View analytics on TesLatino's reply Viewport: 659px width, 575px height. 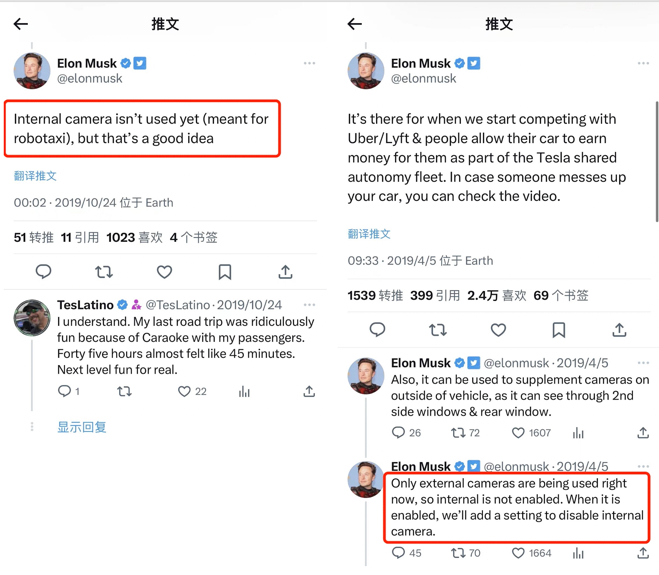coord(244,392)
